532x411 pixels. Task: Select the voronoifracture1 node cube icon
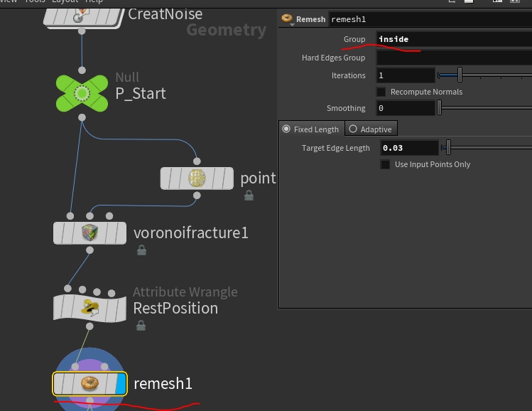(x=90, y=233)
